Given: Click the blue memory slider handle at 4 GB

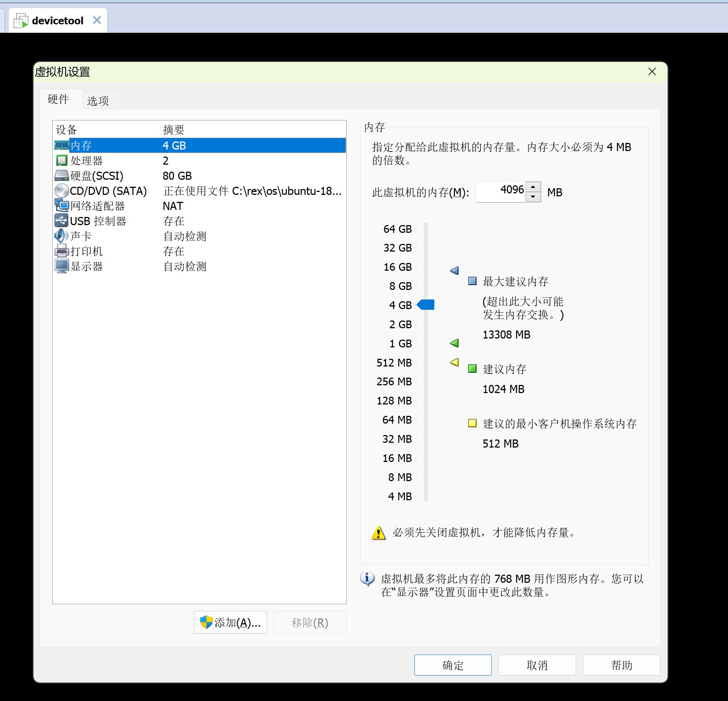Looking at the screenshot, I should click(426, 305).
